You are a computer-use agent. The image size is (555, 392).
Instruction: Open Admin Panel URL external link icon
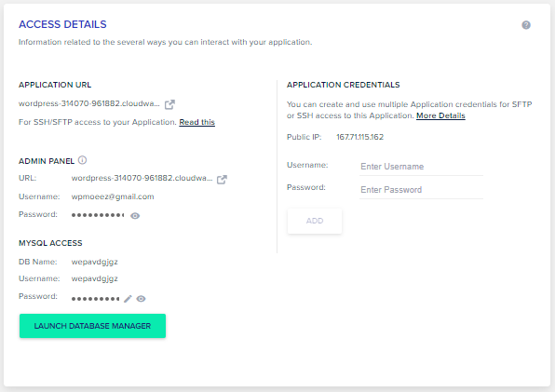pyautogui.click(x=222, y=180)
